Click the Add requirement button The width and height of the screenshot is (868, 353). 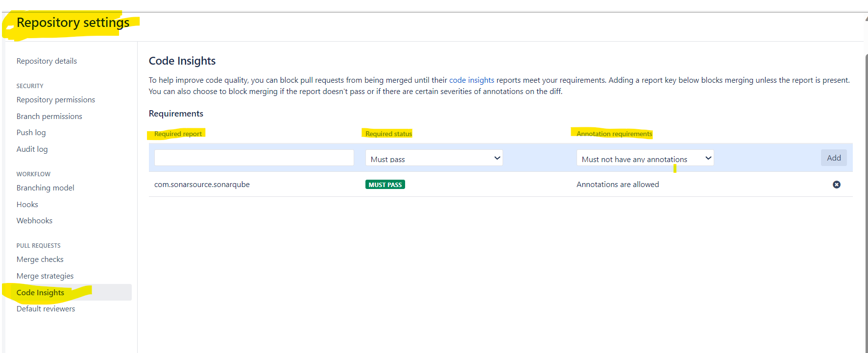(x=834, y=158)
